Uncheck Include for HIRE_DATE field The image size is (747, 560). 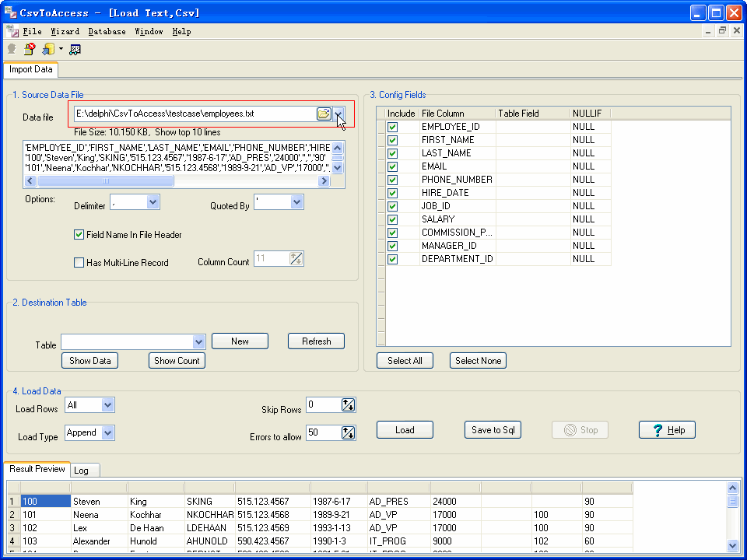pyautogui.click(x=392, y=194)
